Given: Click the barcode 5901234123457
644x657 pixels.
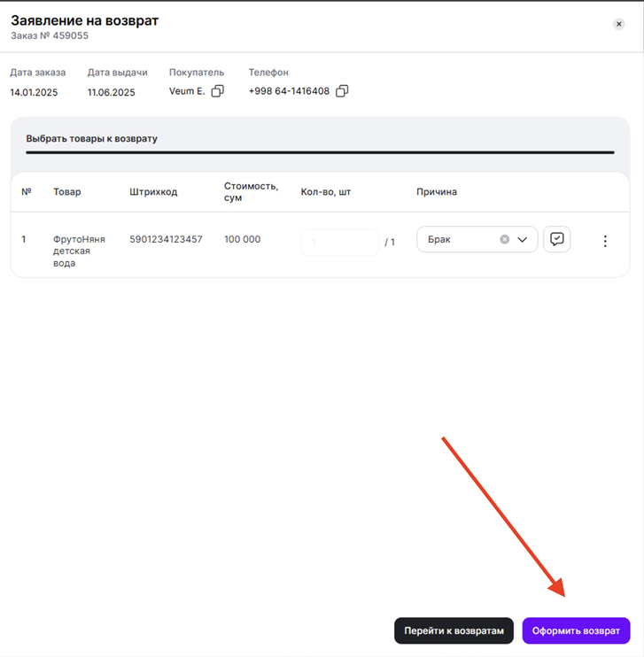Looking at the screenshot, I should (x=166, y=239).
